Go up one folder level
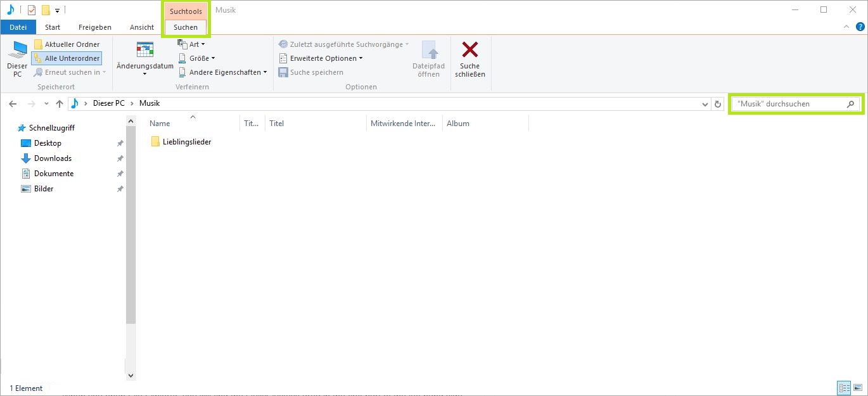The width and height of the screenshot is (868, 396). coord(60,104)
